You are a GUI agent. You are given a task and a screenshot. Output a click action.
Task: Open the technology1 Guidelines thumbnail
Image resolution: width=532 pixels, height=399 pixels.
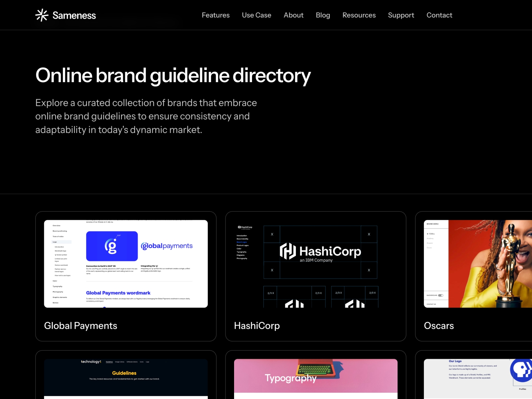point(126,379)
